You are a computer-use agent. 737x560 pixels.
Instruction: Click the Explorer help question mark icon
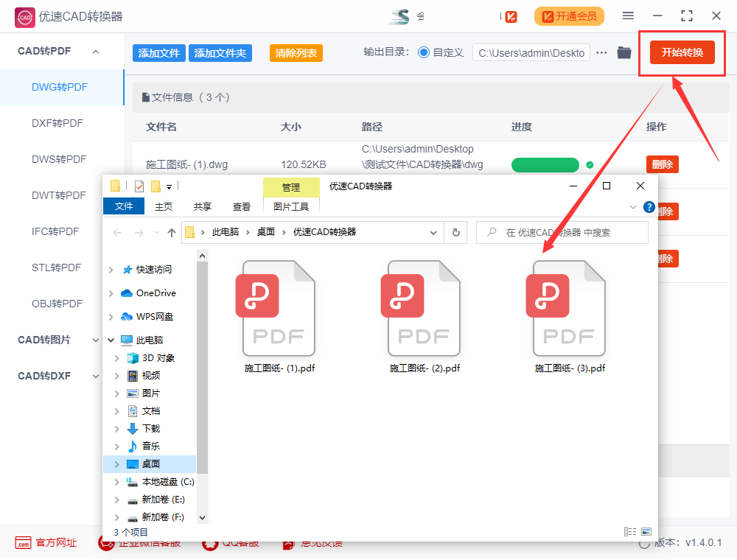pyautogui.click(x=649, y=207)
